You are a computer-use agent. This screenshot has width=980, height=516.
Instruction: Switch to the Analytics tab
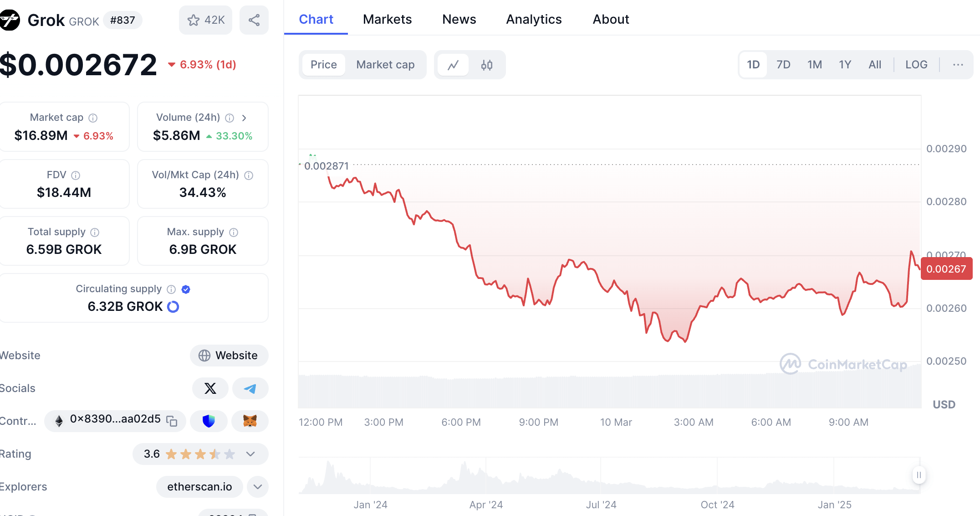point(534,19)
